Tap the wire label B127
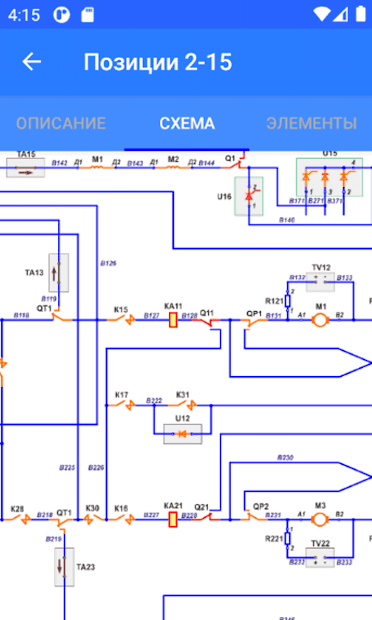372x620 pixels. (x=151, y=316)
